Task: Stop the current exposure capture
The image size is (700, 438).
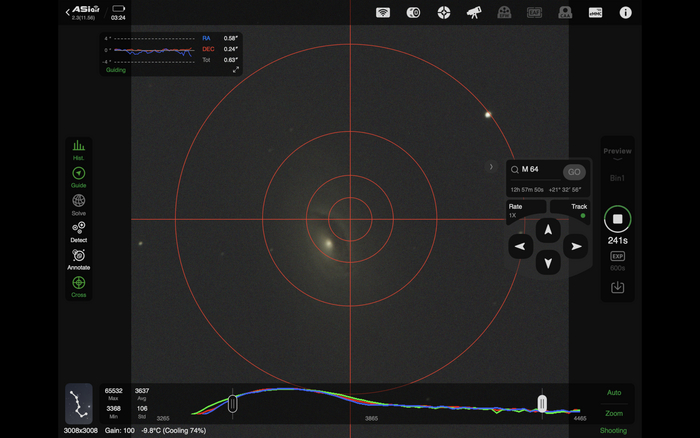Action: point(617,218)
